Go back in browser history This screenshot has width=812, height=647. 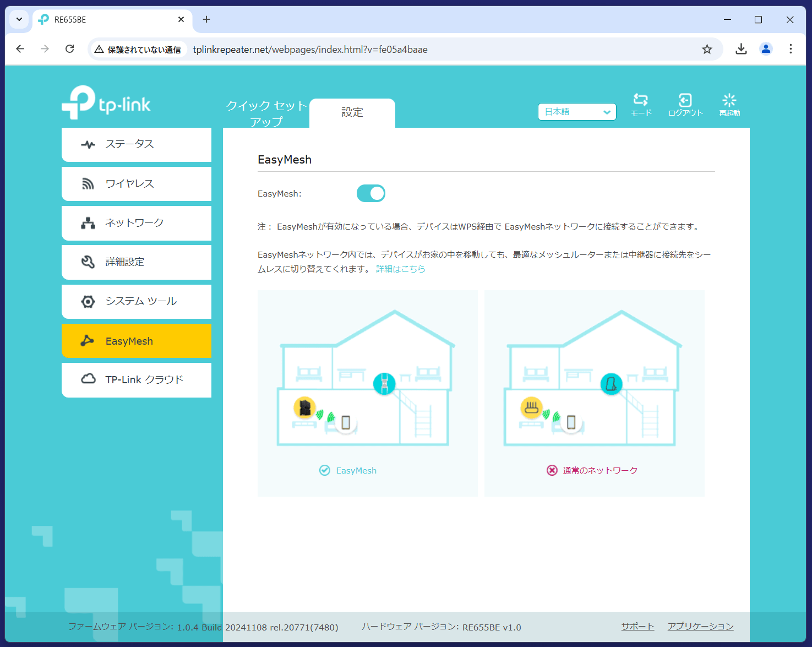20,49
